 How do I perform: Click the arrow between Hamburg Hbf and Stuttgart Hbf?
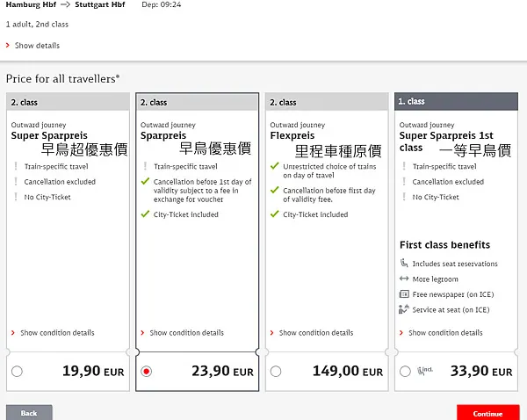[x=65, y=4]
